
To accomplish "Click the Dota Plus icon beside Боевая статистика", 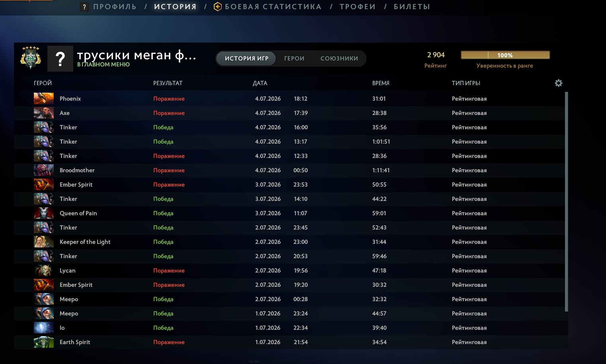I will click(x=218, y=7).
